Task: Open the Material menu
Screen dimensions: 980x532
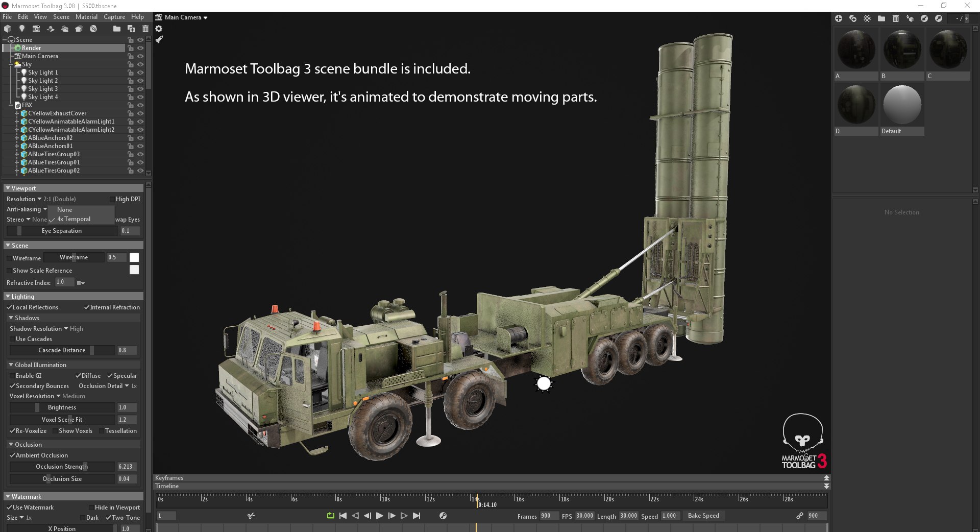Action: pyautogui.click(x=86, y=17)
